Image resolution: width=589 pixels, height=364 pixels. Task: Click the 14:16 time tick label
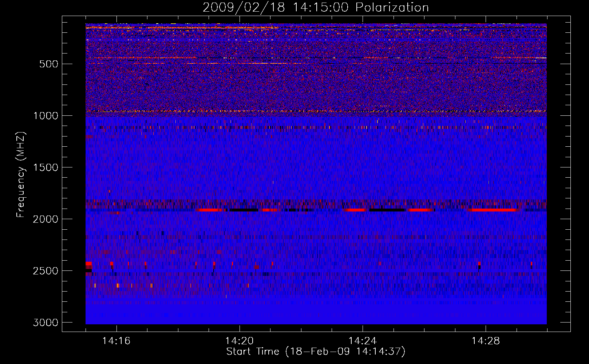pyautogui.click(x=116, y=341)
